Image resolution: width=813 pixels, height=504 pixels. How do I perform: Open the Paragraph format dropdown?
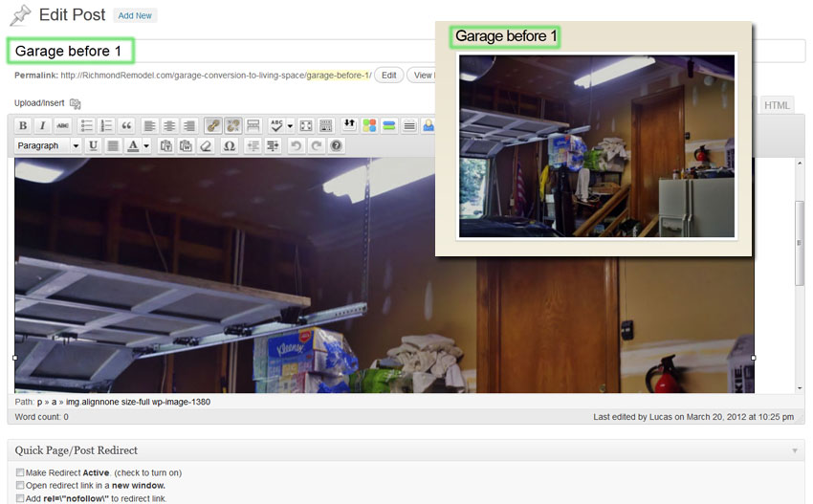coord(49,145)
